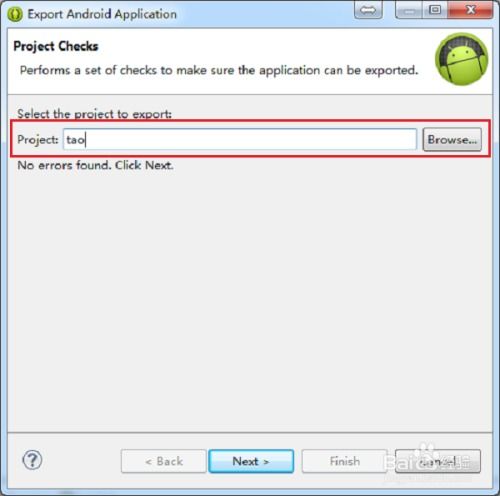Click the 'No errors found. Click Next.' message

tap(95, 165)
